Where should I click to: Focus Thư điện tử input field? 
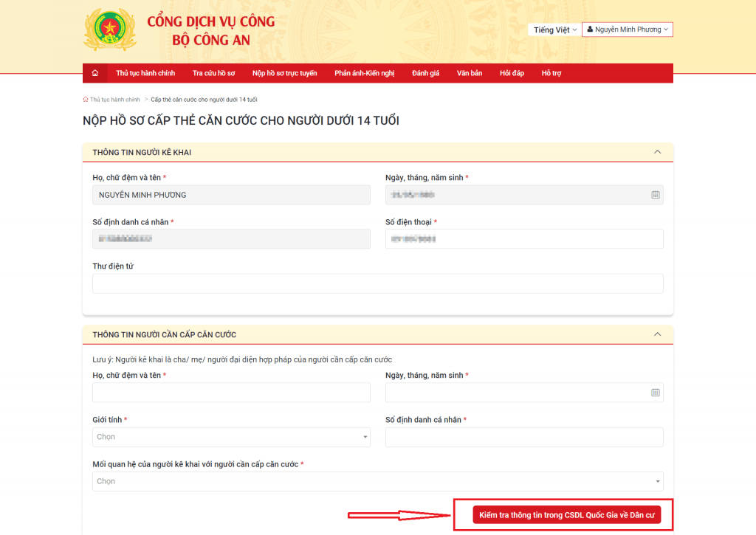pos(377,283)
